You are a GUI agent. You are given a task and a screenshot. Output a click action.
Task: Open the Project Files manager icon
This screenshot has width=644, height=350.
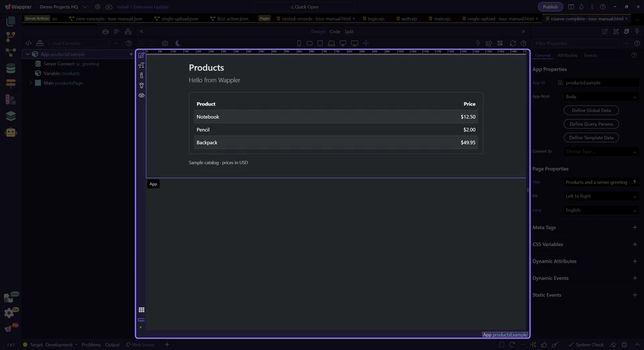point(11,21)
